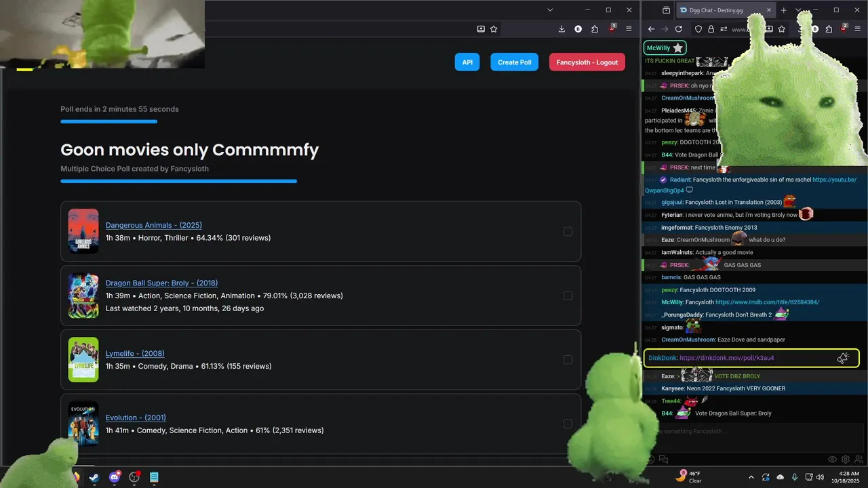Open downloads in poll browser window
The width and height of the screenshot is (868, 488).
pos(561,29)
